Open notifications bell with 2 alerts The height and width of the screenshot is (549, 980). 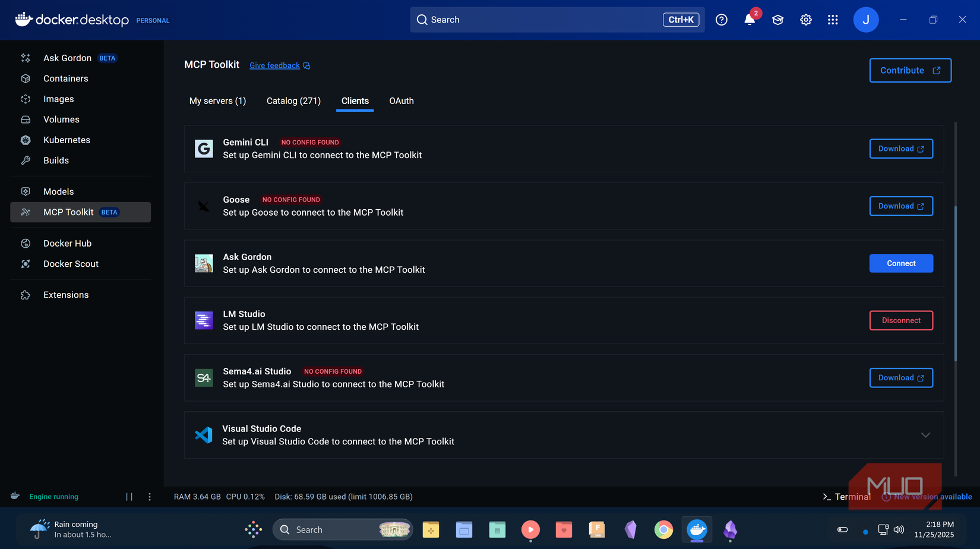(750, 20)
